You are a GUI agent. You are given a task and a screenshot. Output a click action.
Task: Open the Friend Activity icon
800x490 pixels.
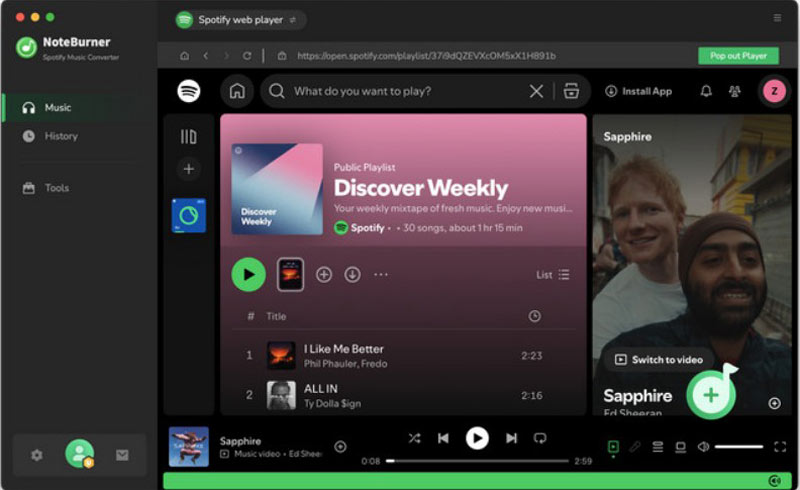735,91
